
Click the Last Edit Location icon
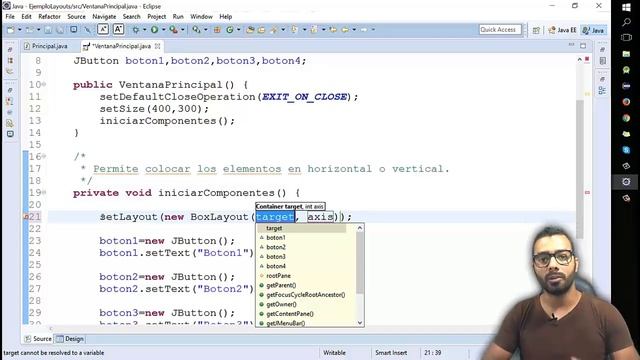(x=333, y=30)
